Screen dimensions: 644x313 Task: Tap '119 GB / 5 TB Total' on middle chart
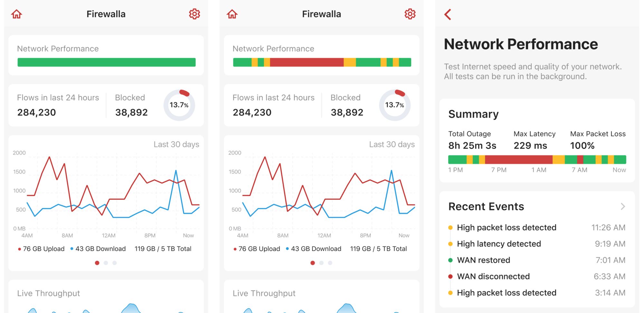point(378,249)
